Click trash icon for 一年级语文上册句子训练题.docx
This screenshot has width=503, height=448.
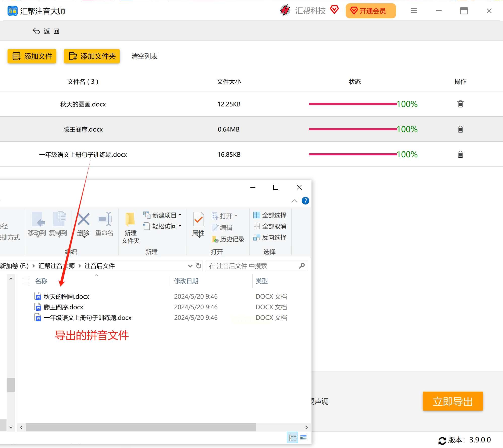click(460, 154)
